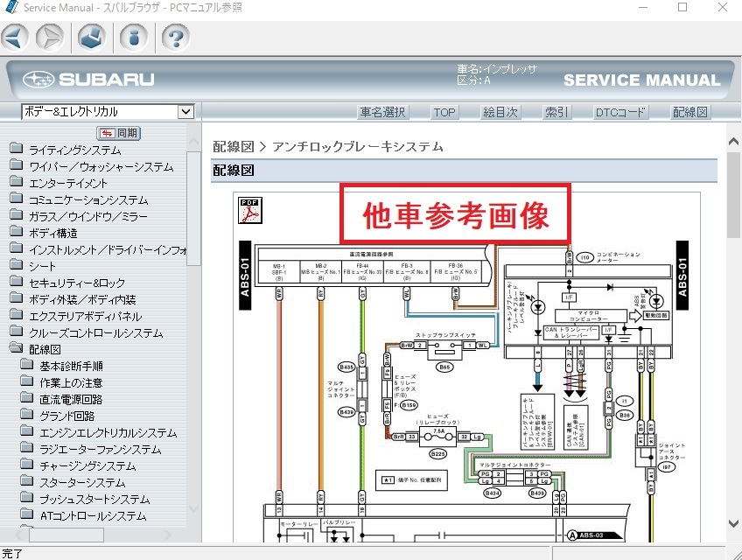The width and height of the screenshot is (742, 560).
Task: Select 直流電源回路 in the tree
Action: click(x=71, y=399)
